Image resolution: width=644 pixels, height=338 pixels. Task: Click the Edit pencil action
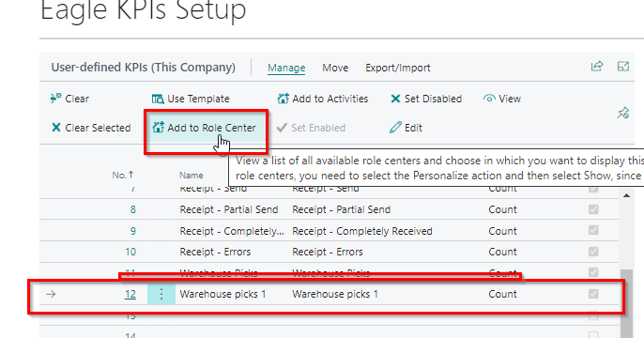point(406,128)
